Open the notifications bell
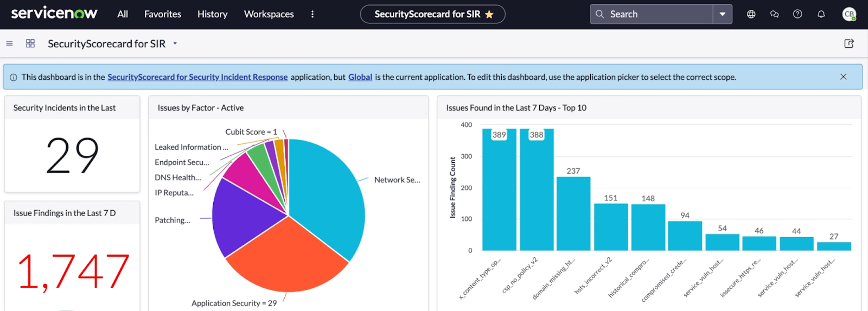 (821, 14)
